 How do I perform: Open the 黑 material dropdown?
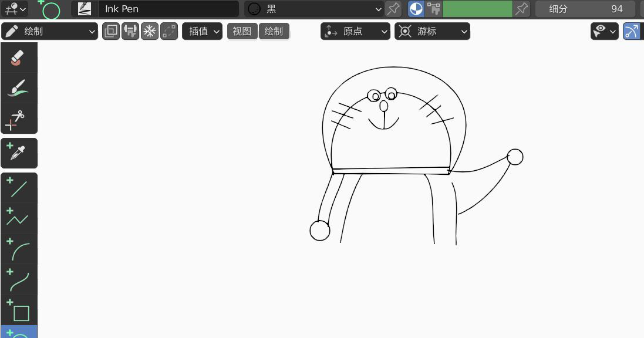[314, 9]
